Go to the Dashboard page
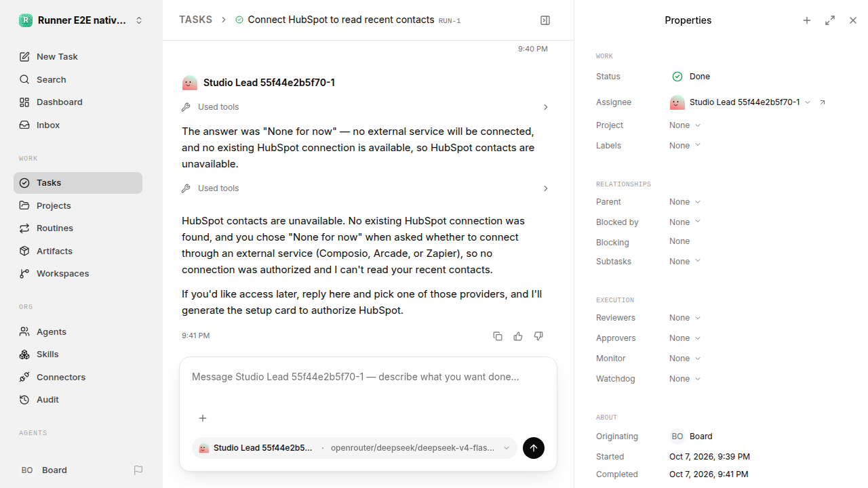 [78, 102]
